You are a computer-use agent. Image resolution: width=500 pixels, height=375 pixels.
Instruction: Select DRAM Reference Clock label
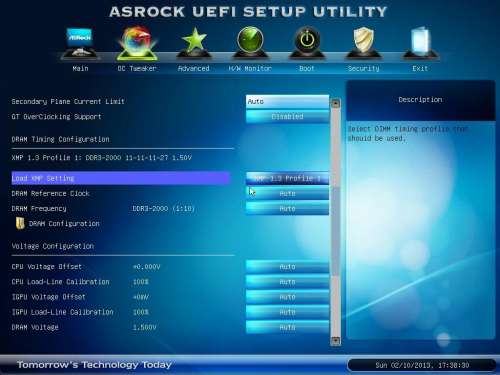(50, 194)
